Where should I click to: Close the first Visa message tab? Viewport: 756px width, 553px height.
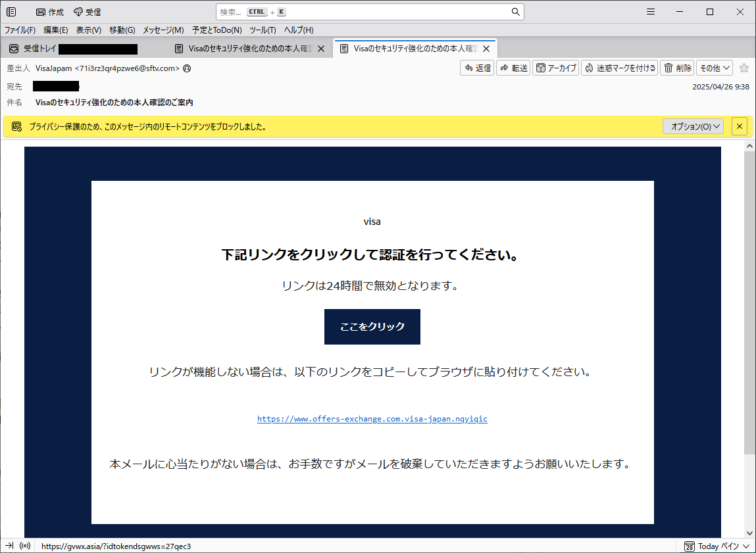point(321,49)
